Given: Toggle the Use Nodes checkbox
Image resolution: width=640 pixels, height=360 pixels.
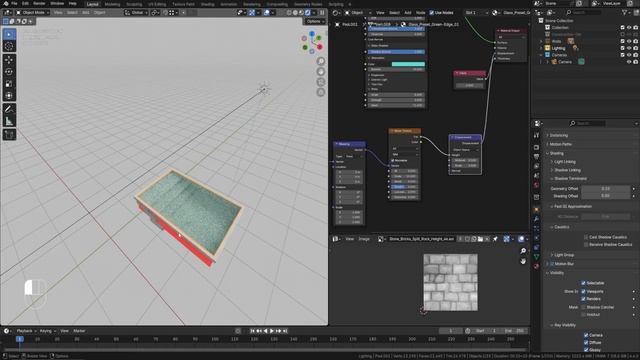Looking at the screenshot, I should click(x=431, y=13).
